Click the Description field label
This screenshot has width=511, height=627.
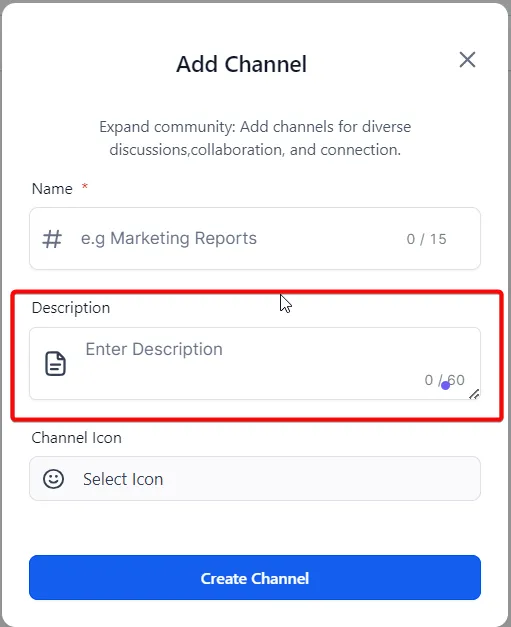click(71, 308)
